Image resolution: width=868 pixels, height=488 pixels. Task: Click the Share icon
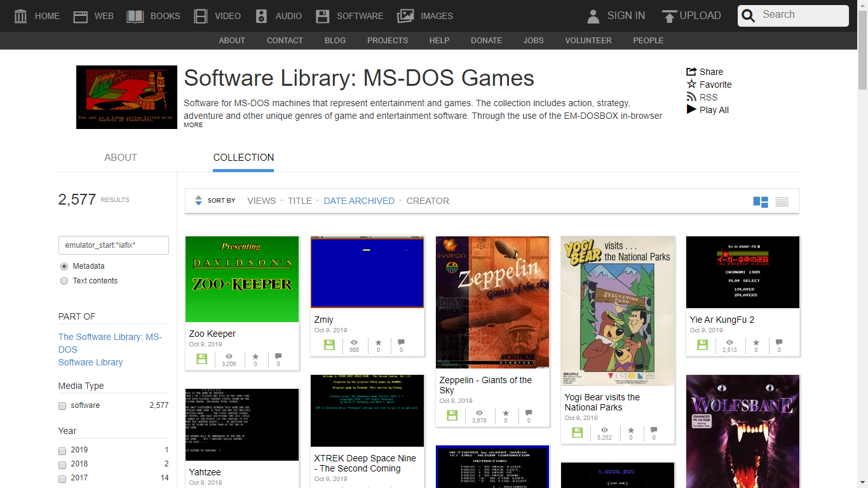[x=691, y=72]
